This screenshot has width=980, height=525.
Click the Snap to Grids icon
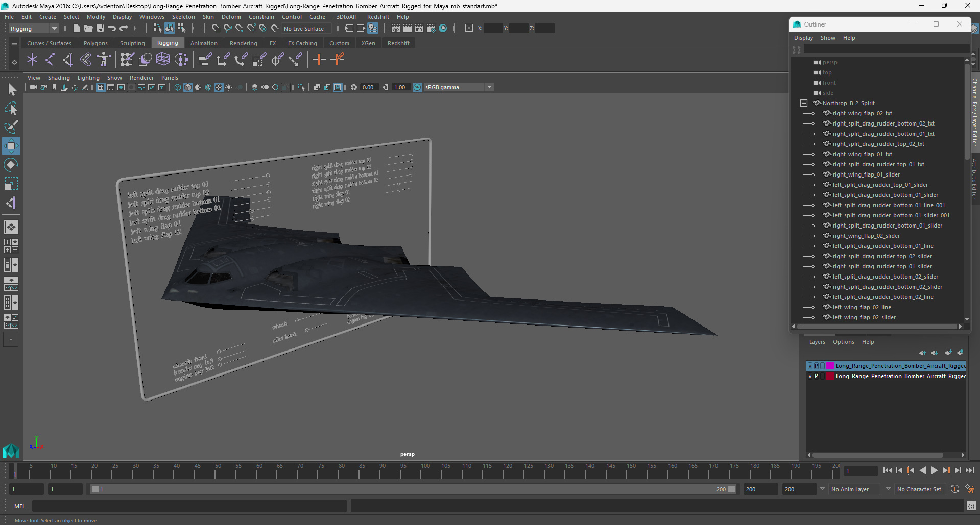pyautogui.click(x=216, y=28)
